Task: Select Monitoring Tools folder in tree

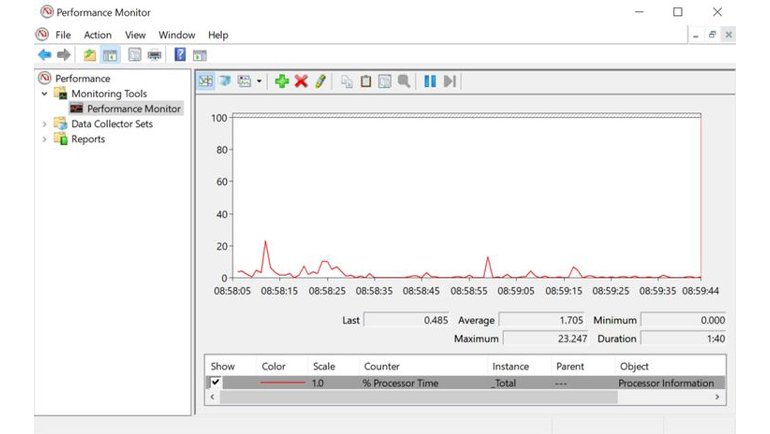Action: (109, 93)
